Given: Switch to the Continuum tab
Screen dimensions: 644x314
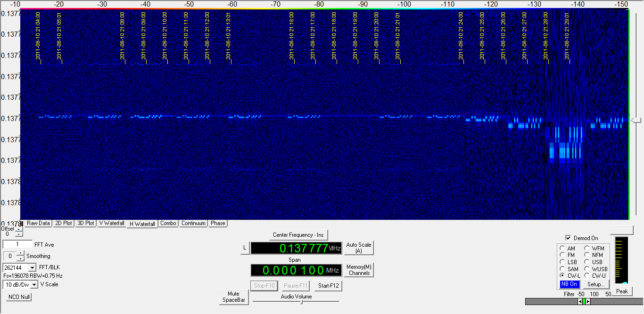Looking at the screenshot, I should tap(193, 223).
